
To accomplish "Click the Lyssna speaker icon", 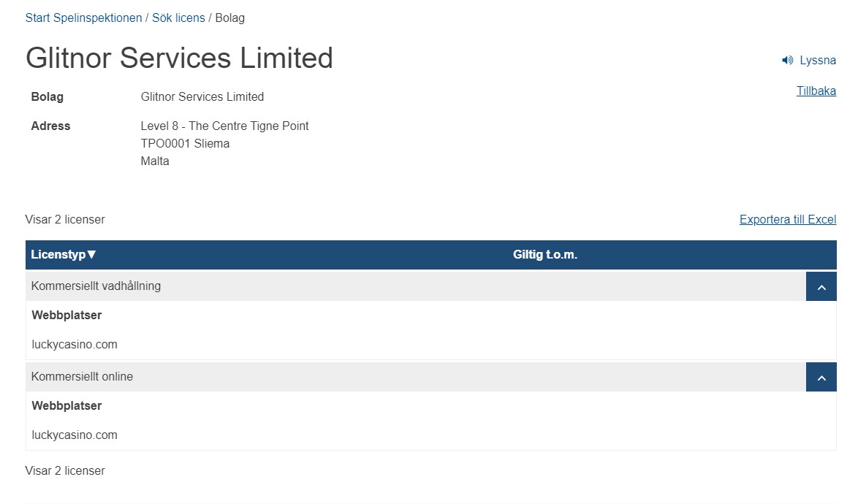I will [787, 61].
